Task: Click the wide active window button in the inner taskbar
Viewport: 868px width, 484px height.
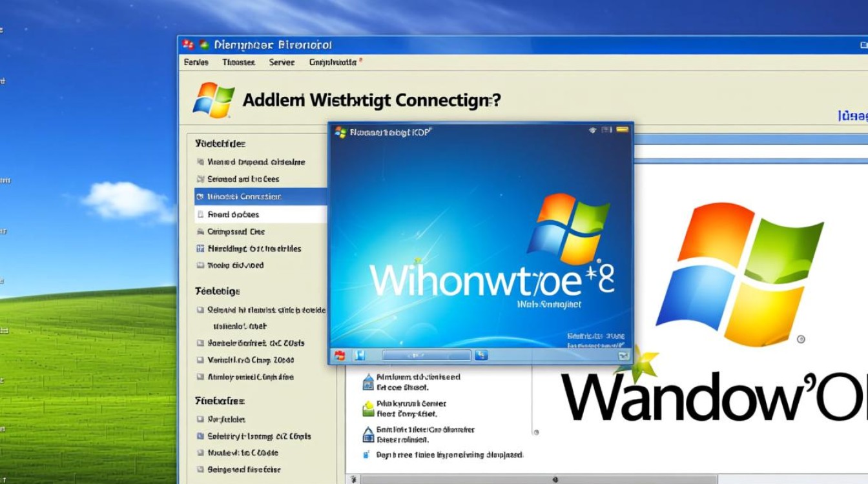Action: coord(426,355)
